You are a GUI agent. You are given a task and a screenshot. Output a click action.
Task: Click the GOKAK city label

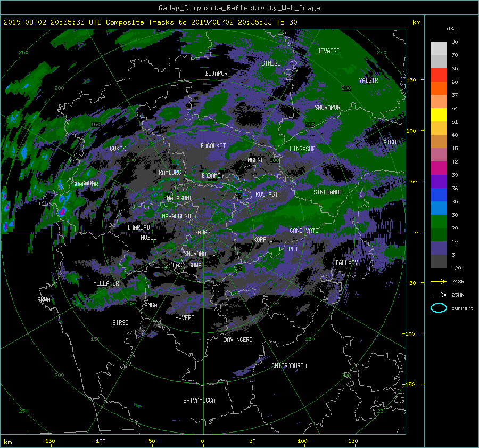tap(118, 149)
